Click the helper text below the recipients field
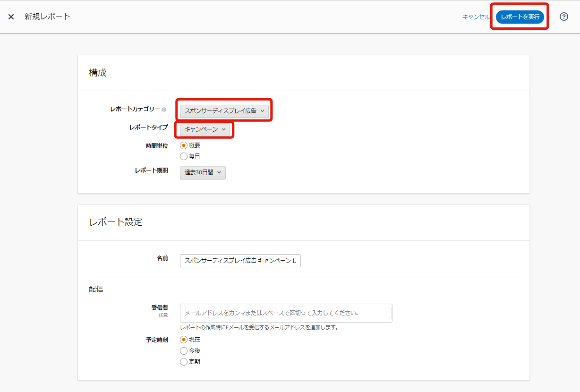This screenshot has height=392, width=580. click(x=259, y=327)
